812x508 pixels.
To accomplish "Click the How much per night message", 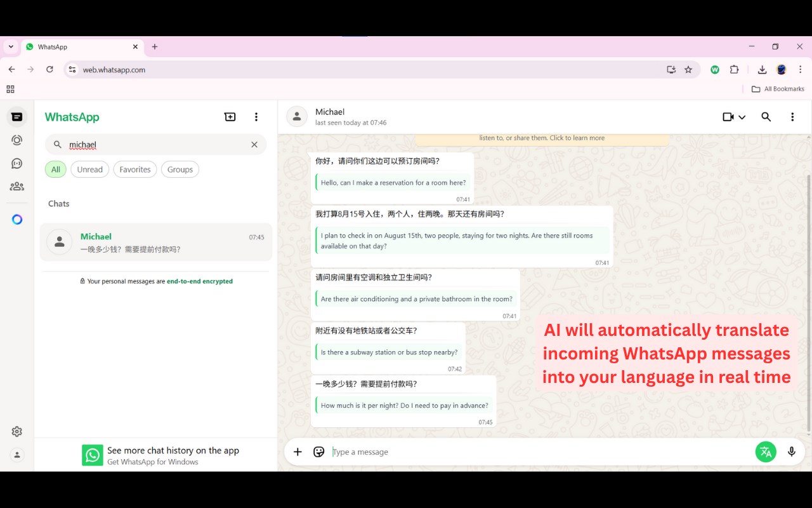I will (403, 401).
